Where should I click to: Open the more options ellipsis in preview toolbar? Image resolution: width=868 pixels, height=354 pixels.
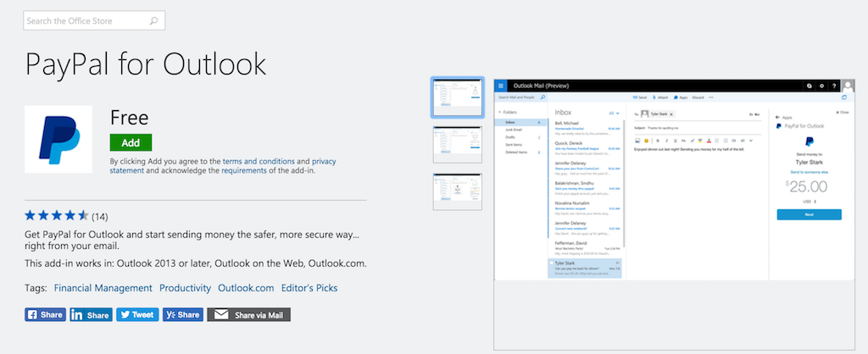[711, 97]
